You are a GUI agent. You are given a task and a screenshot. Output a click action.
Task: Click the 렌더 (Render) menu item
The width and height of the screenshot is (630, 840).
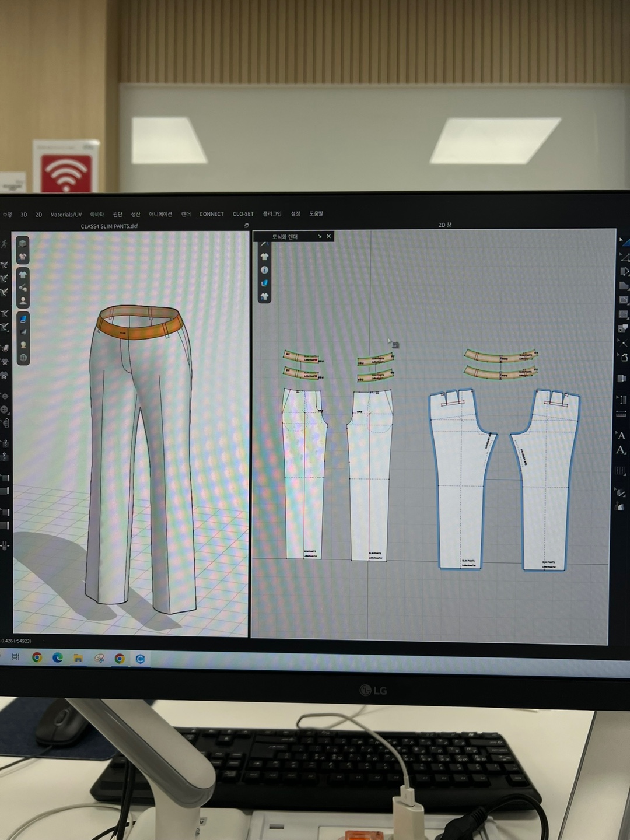[x=186, y=214]
